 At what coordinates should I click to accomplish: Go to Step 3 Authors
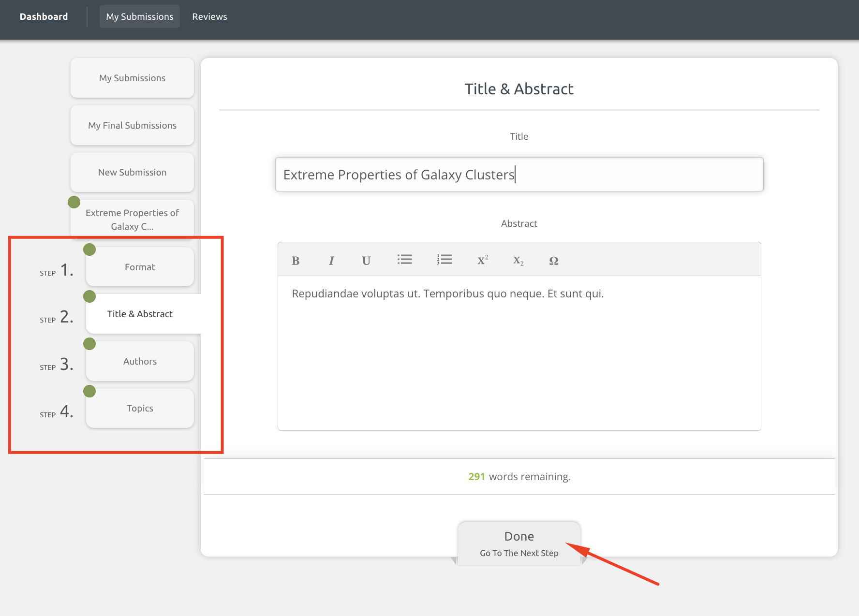[140, 361]
